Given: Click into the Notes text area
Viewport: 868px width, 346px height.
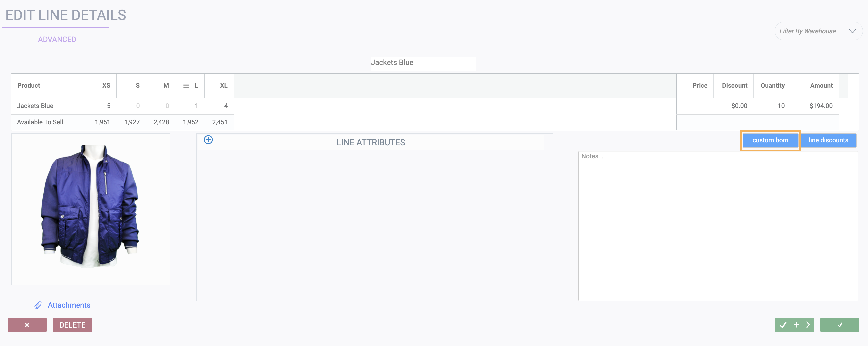Looking at the screenshot, I should [x=718, y=226].
